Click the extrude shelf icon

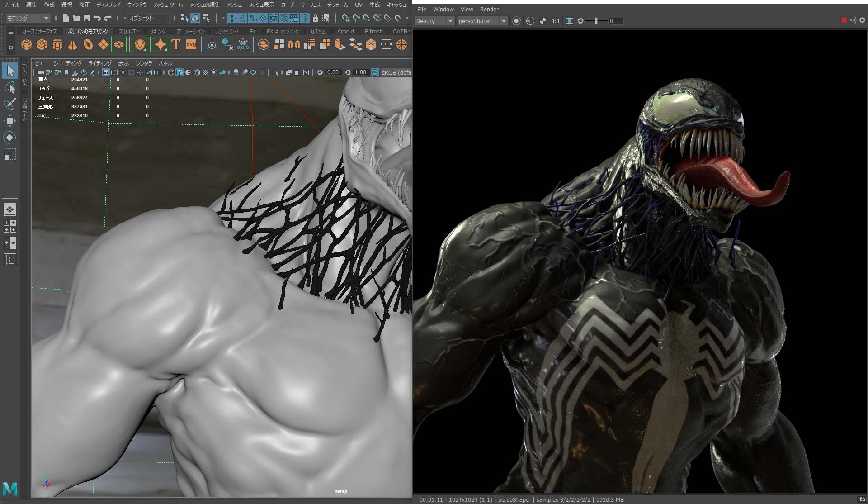(340, 44)
